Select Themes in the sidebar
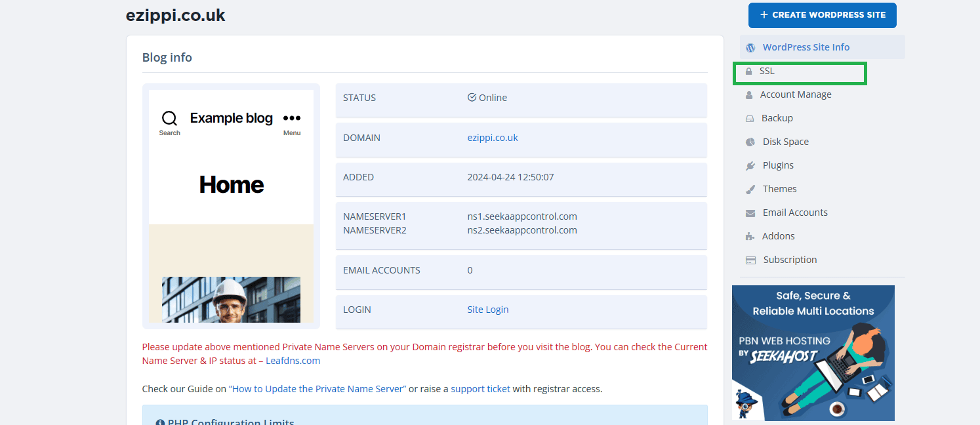Viewport: 980px width, 425px height. tap(779, 189)
